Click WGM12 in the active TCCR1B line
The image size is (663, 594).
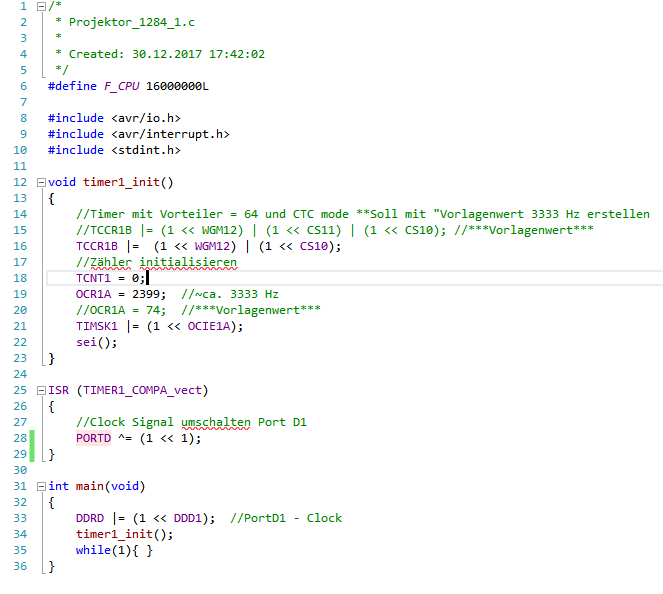pyautogui.click(x=212, y=246)
